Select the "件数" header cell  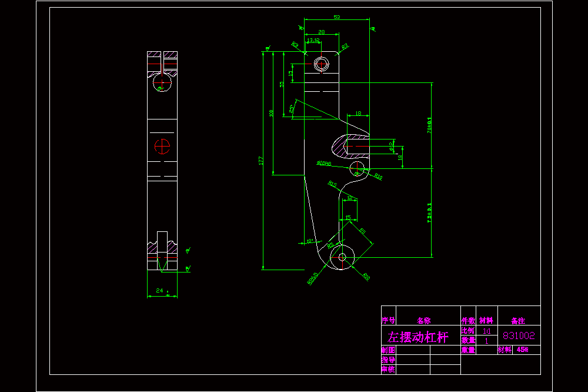click(468, 320)
